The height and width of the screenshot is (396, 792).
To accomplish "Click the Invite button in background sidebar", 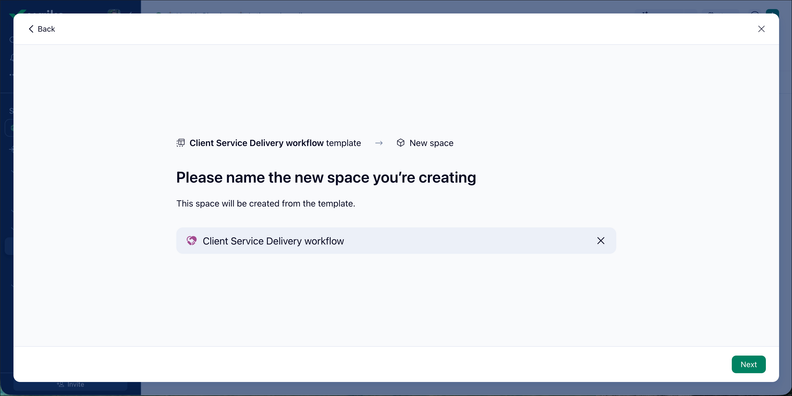I will tap(71, 385).
